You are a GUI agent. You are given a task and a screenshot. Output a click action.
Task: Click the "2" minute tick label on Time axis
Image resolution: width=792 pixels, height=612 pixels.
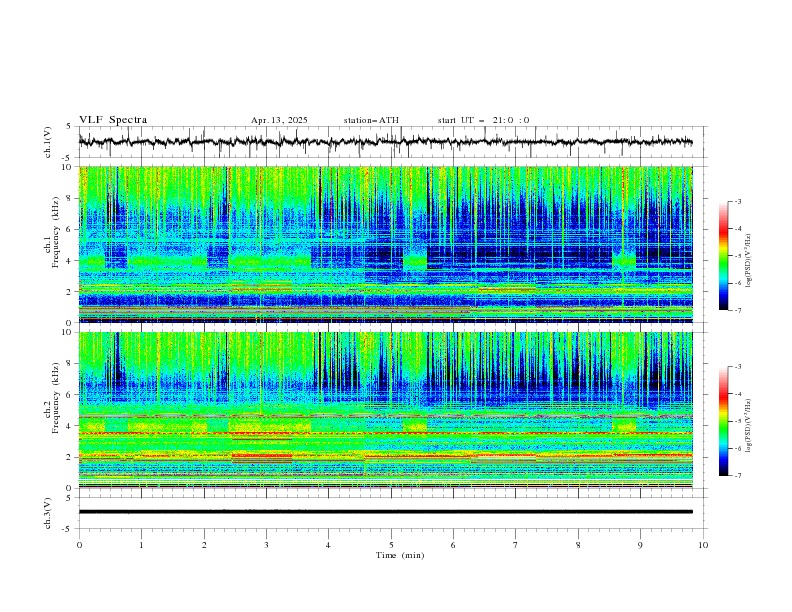pos(204,545)
